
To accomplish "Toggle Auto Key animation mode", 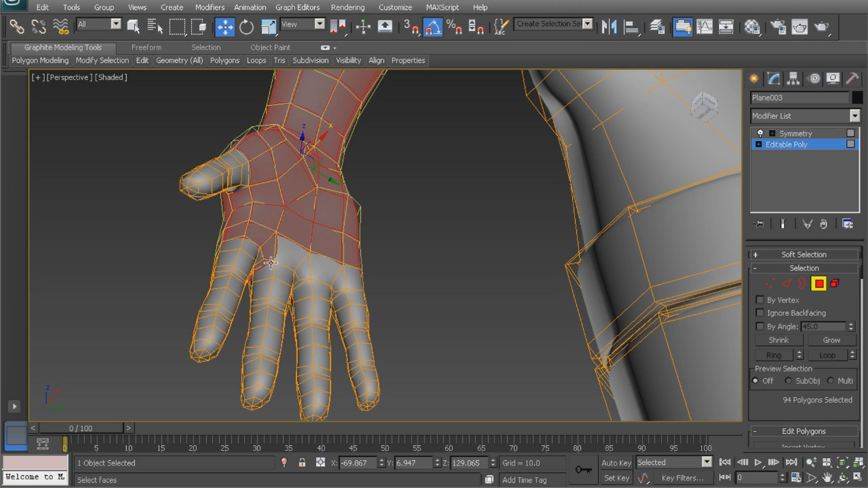I will point(616,463).
